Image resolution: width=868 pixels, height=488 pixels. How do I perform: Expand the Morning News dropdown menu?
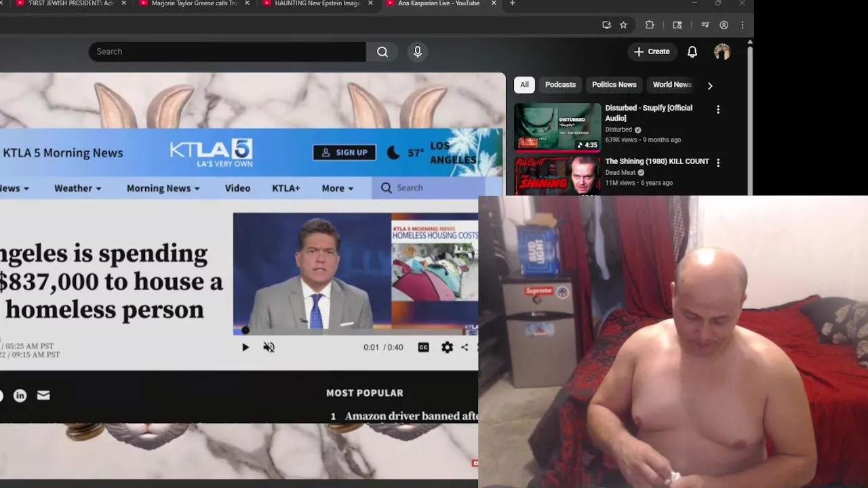(x=163, y=188)
